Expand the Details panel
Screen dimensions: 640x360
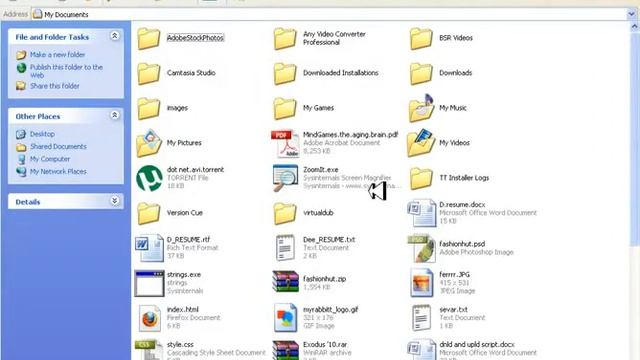tap(115, 201)
